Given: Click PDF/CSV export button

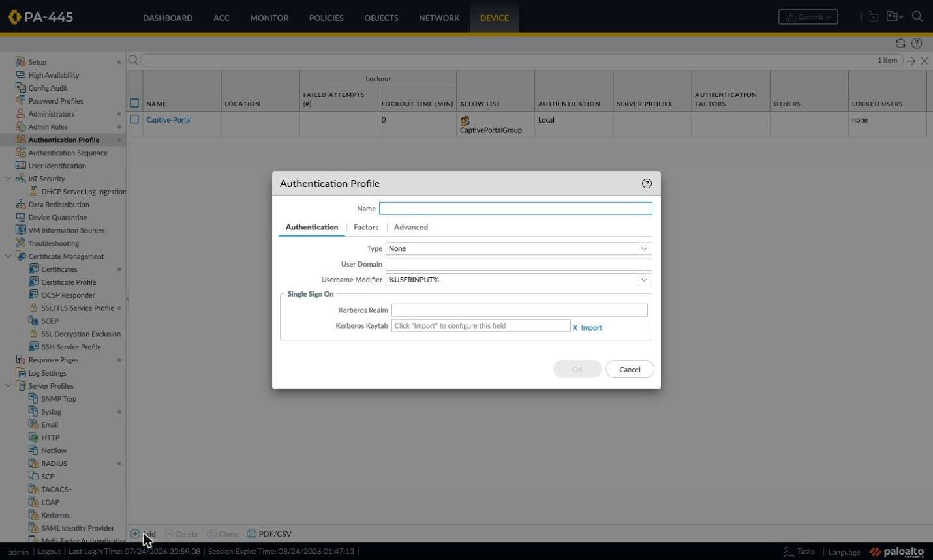Looking at the screenshot, I should [269, 534].
